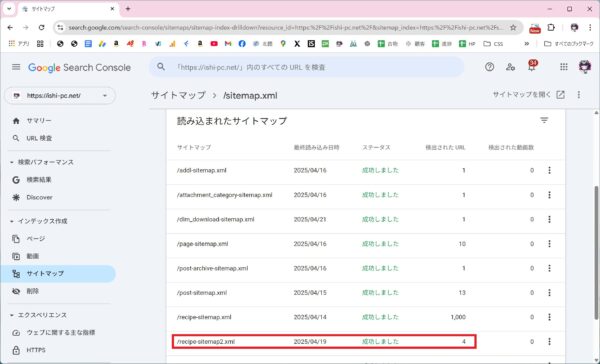Open more options for addl-sitemap.xml row
This screenshot has height=364, width=600.
[549, 170]
